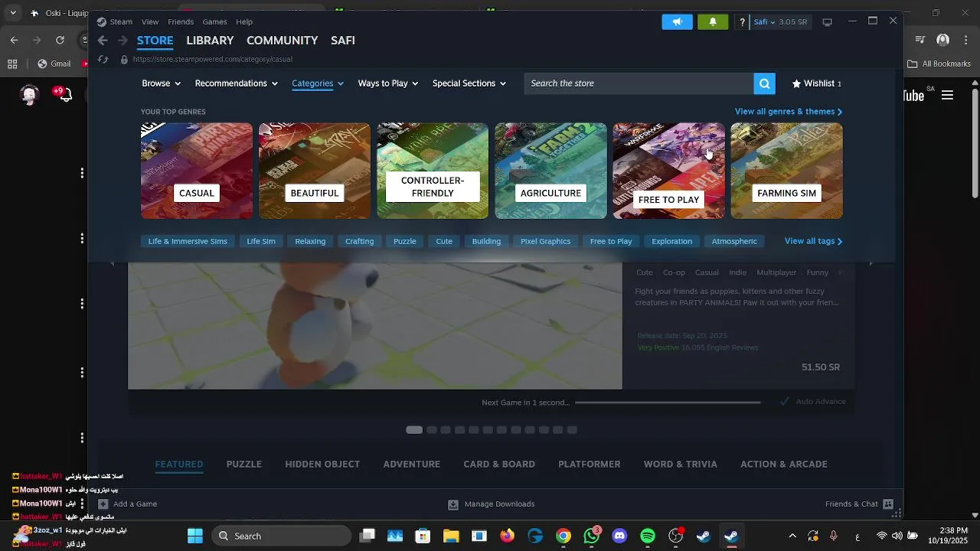Click the Search the store field
The image size is (980, 551).
(639, 83)
